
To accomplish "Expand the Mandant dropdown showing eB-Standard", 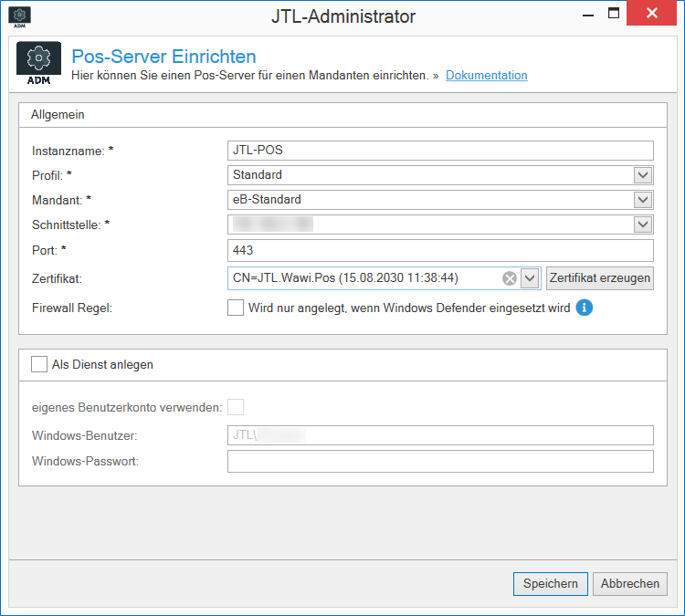I will 643,200.
